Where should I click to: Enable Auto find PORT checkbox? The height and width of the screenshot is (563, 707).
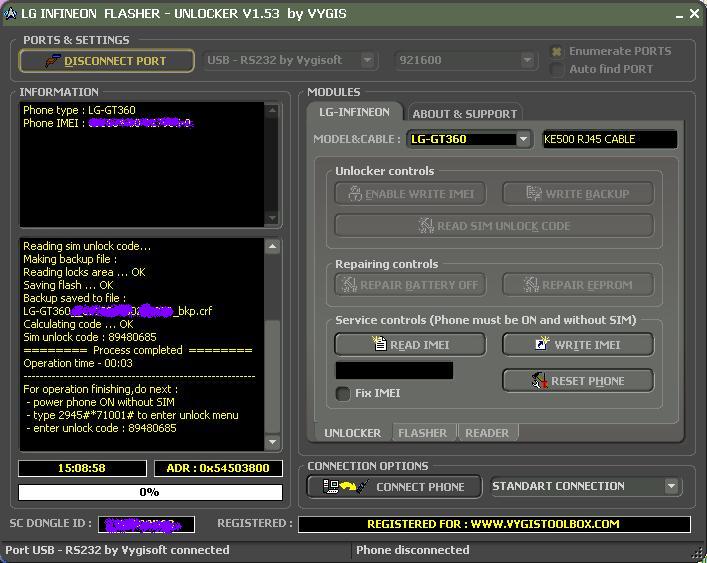pos(557,69)
